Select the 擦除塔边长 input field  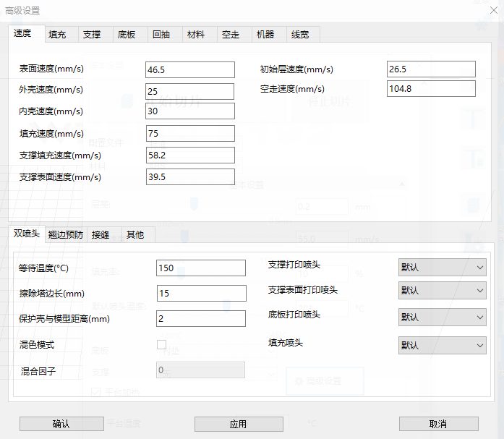point(200,293)
